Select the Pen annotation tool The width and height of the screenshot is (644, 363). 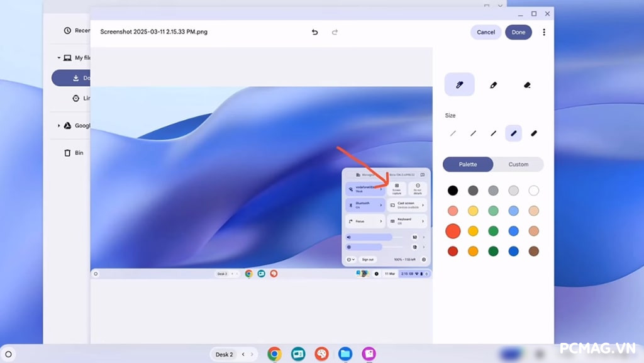(459, 84)
